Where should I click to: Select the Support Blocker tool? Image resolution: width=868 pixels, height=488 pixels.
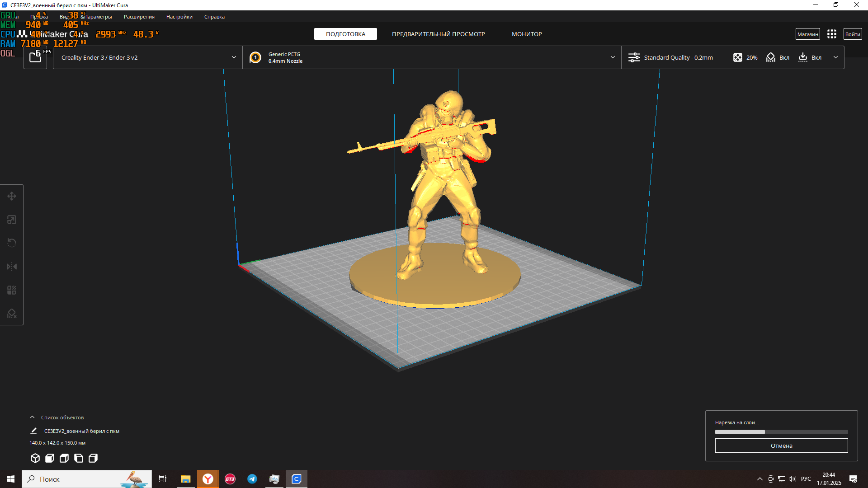(12, 314)
